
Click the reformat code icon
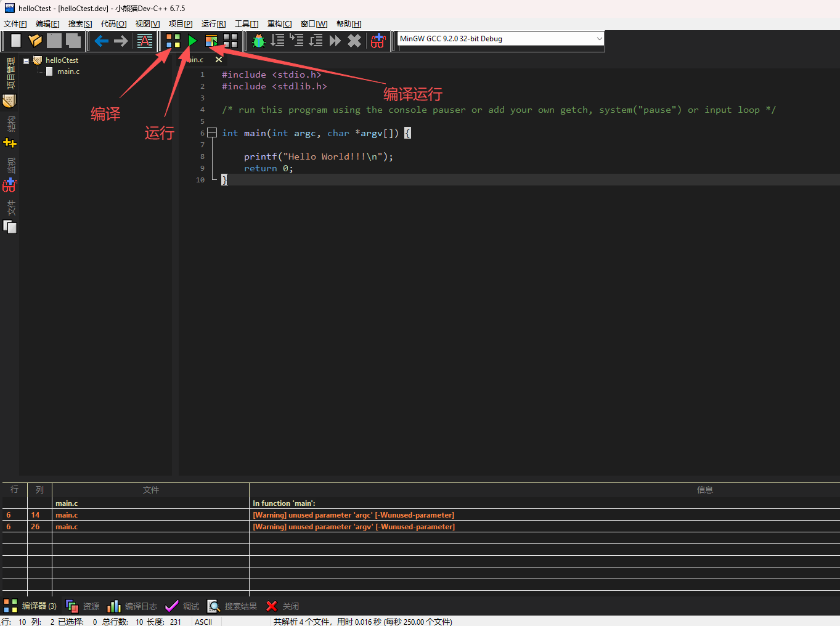145,41
